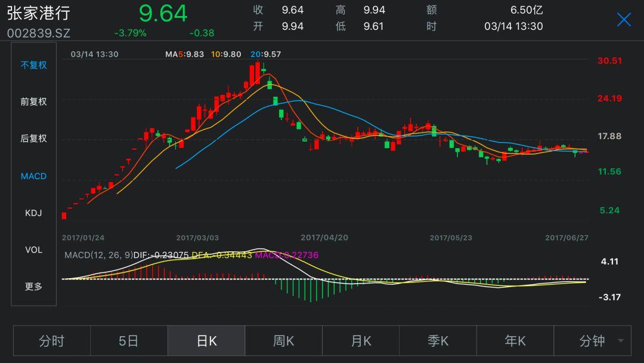Open the 5日 five-day chart tab

click(x=129, y=341)
